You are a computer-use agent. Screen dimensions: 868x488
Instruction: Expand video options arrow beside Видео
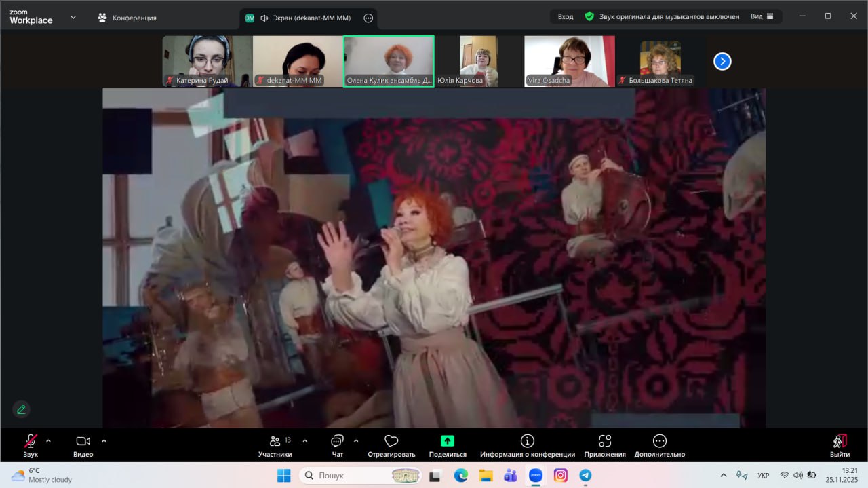coord(104,440)
